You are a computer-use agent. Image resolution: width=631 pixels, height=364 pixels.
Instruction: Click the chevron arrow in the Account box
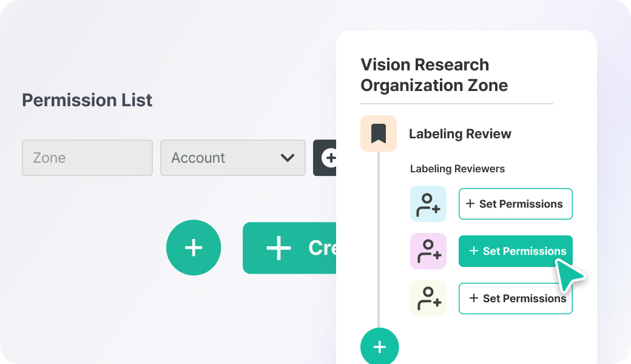288,158
